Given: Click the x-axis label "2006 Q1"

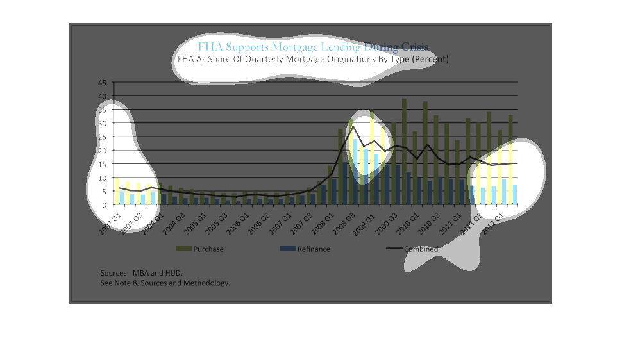Looking at the screenshot, I should point(238,224).
